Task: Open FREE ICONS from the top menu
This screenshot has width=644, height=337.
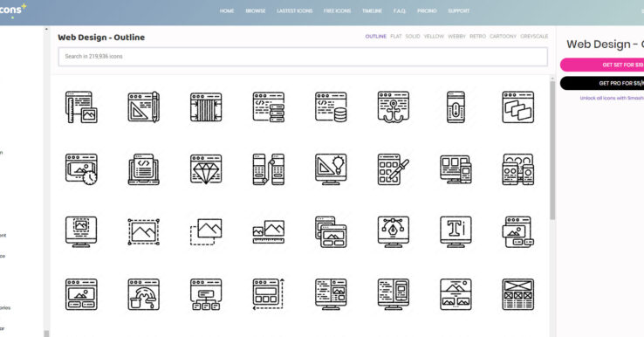Action: point(337,11)
